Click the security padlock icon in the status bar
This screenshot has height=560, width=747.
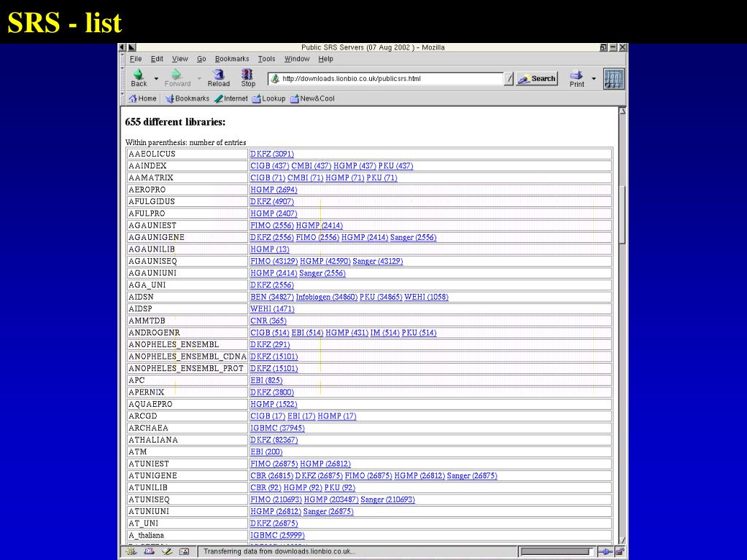(x=619, y=551)
